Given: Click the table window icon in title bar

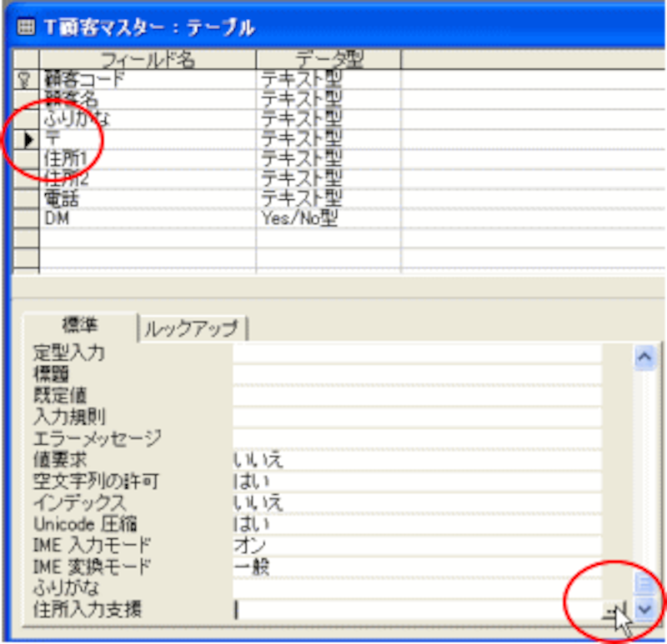Looking at the screenshot, I should [x=26, y=27].
